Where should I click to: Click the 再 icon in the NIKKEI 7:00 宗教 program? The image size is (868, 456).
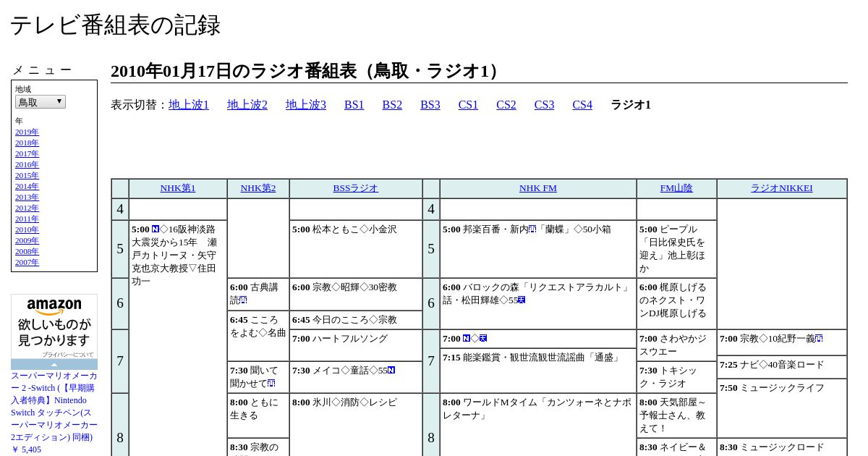819,338
